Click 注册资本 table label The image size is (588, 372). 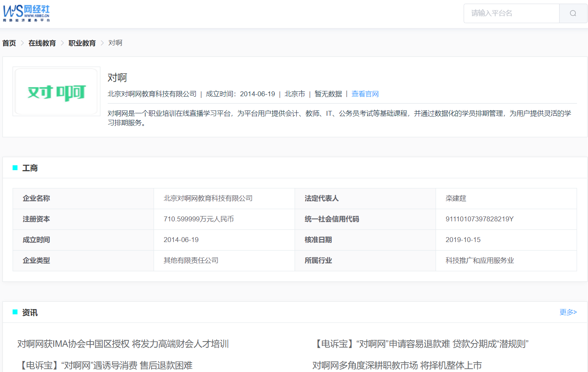37,219
